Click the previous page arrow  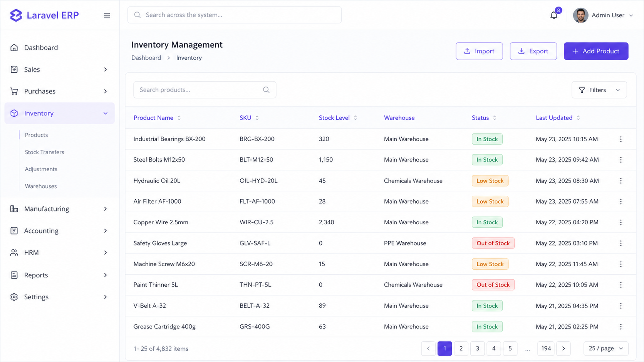428,348
